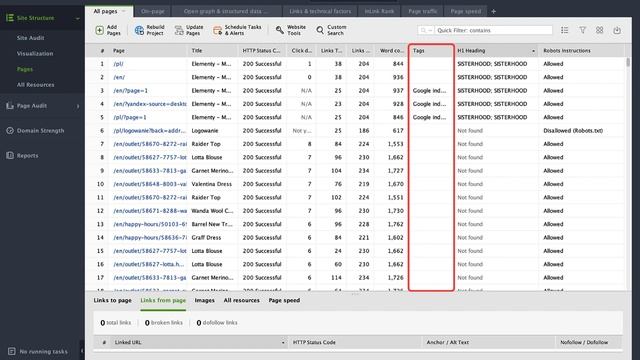Open the /pl/?page=1 link
Viewport: 640px width, 360px height.
130,117
